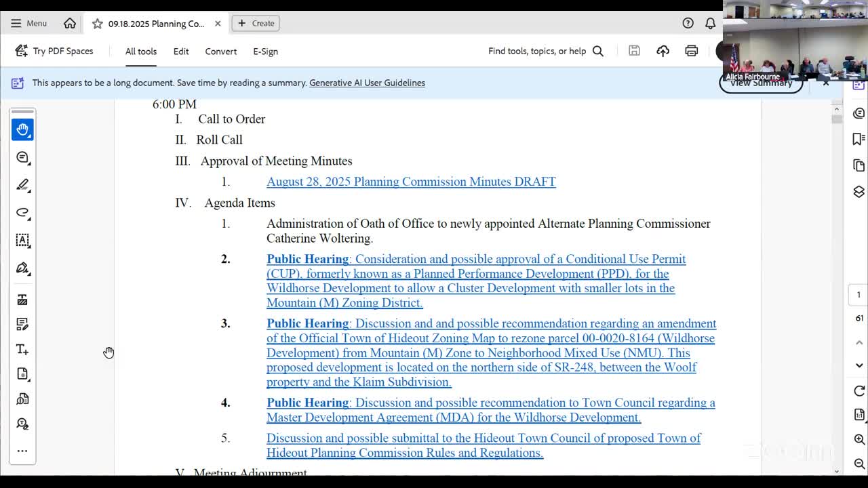This screenshot has height=488, width=868.
Task: Open the Layers panel icon
Action: 859,192
